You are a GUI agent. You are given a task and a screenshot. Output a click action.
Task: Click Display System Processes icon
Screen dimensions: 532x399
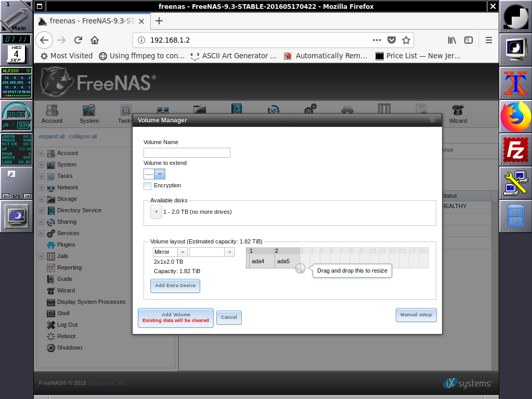pyautogui.click(x=51, y=302)
